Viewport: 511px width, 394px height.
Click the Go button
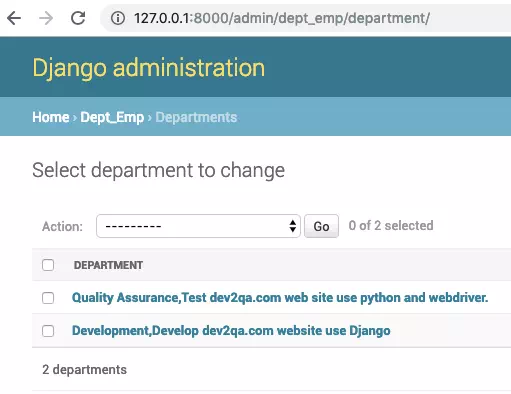coord(321,226)
